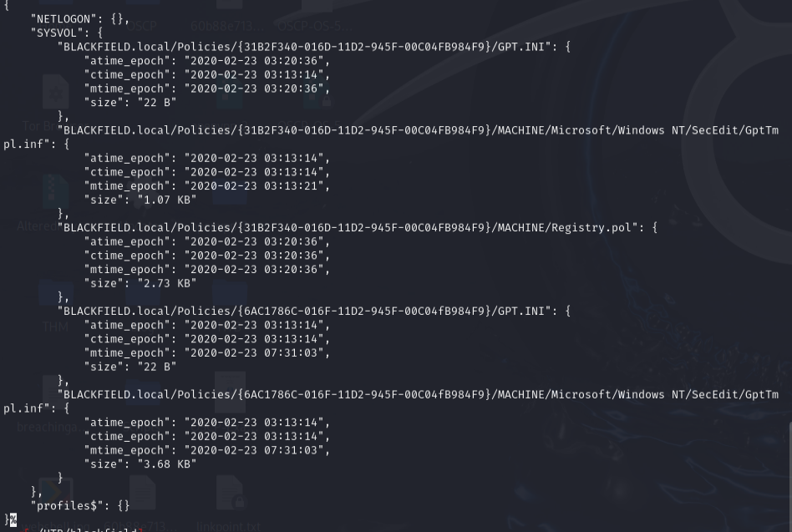The height and width of the screenshot is (532, 792).
Task: Click the terminal cursor block after closing brace
Action: click(13, 519)
